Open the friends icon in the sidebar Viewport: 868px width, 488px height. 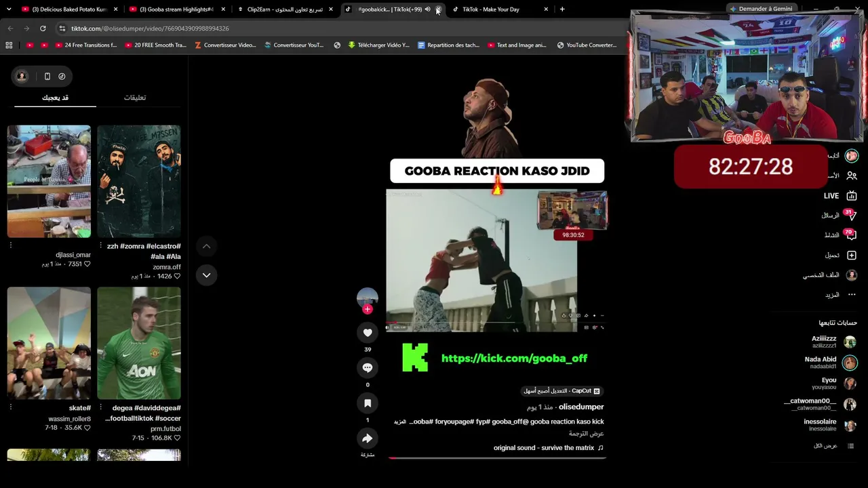click(x=852, y=176)
